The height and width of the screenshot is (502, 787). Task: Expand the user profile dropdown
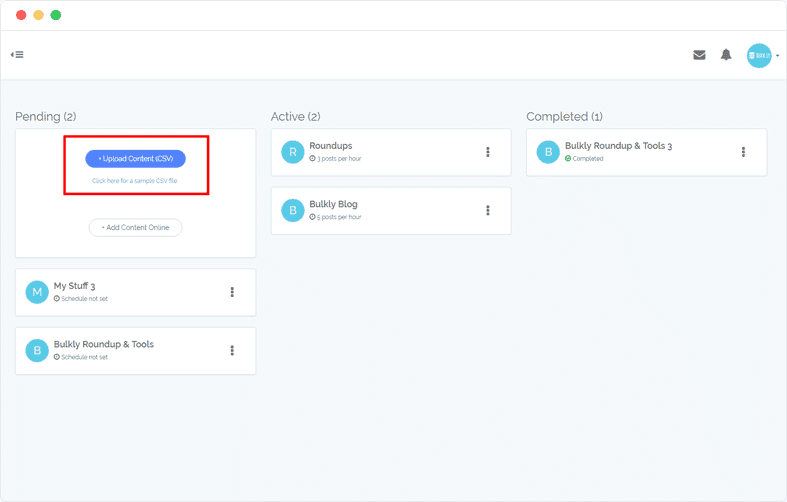tap(777, 56)
